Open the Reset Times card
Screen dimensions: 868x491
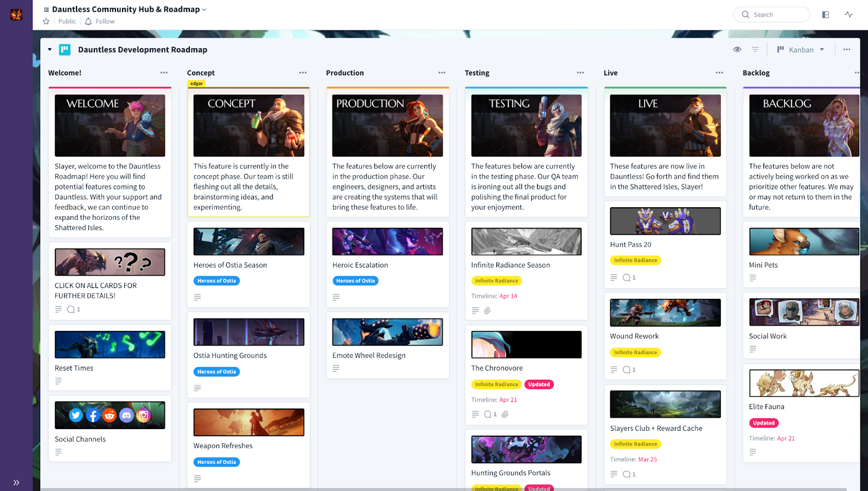[110, 357]
